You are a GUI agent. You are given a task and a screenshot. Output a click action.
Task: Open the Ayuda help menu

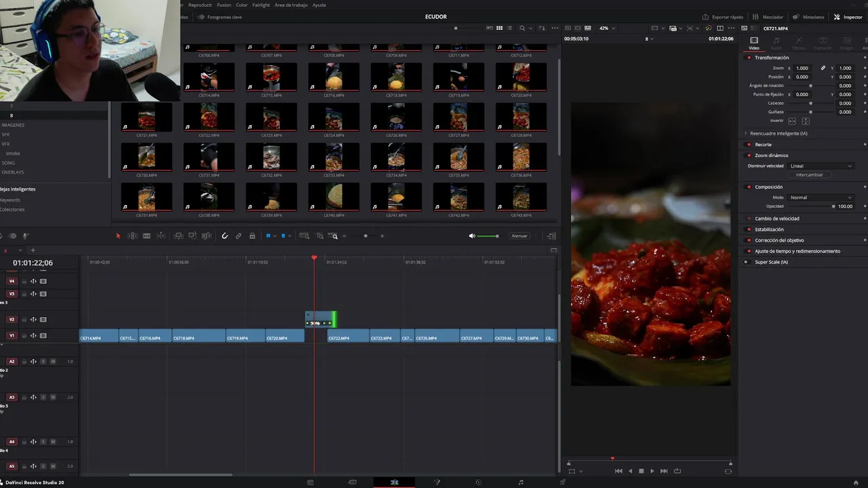[319, 5]
